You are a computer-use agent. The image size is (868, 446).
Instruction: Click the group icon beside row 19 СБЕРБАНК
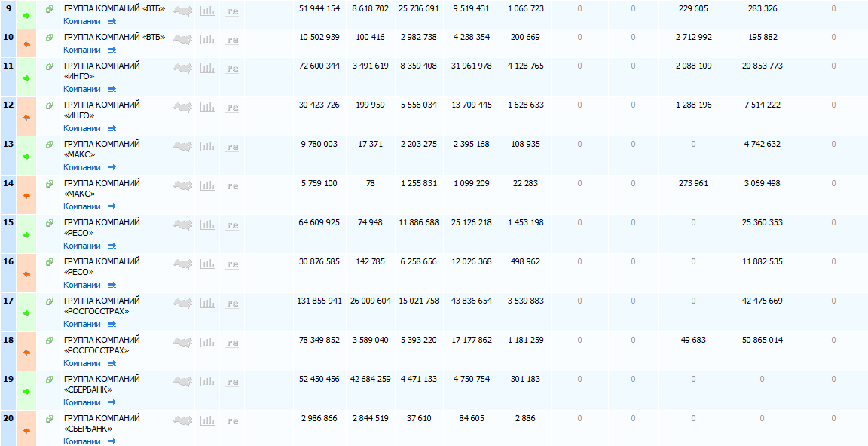(50, 380)
